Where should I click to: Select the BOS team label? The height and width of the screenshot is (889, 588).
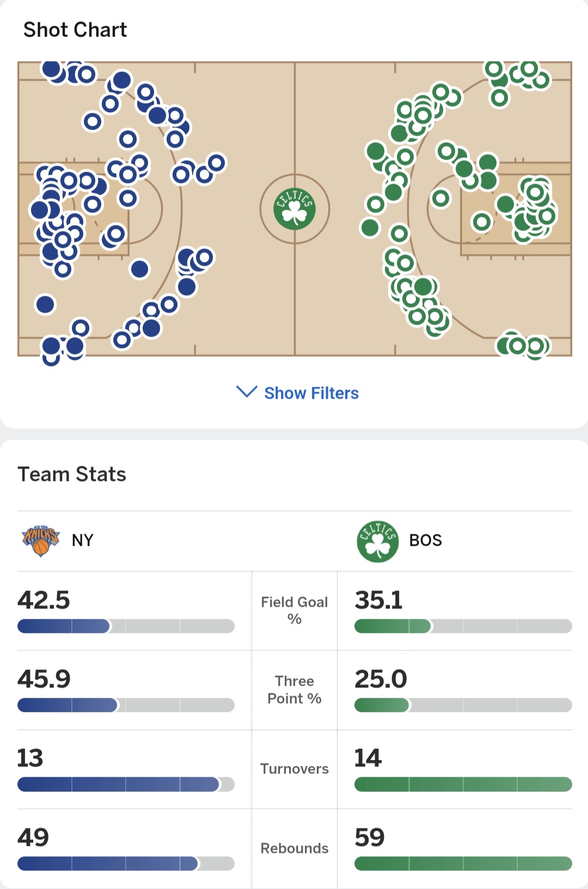[426, 540]
